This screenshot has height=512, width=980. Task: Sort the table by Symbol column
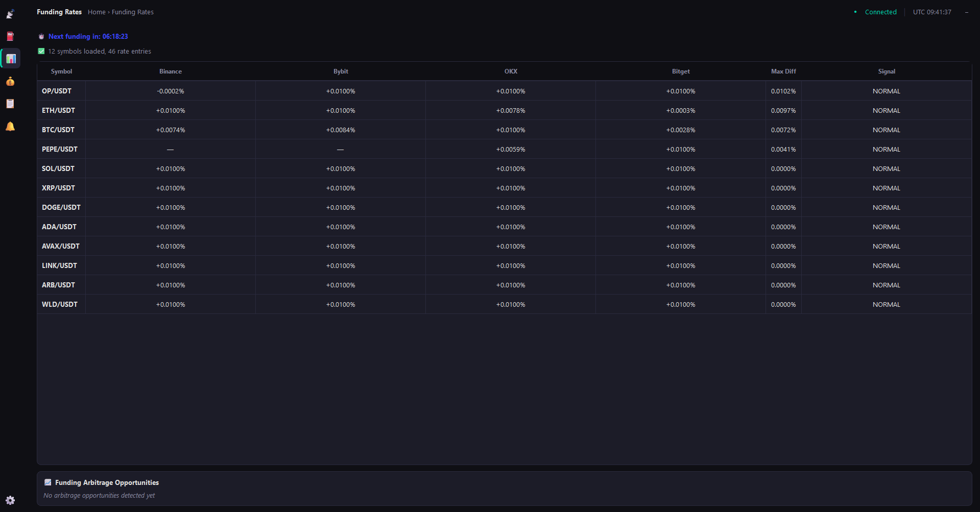61,71
